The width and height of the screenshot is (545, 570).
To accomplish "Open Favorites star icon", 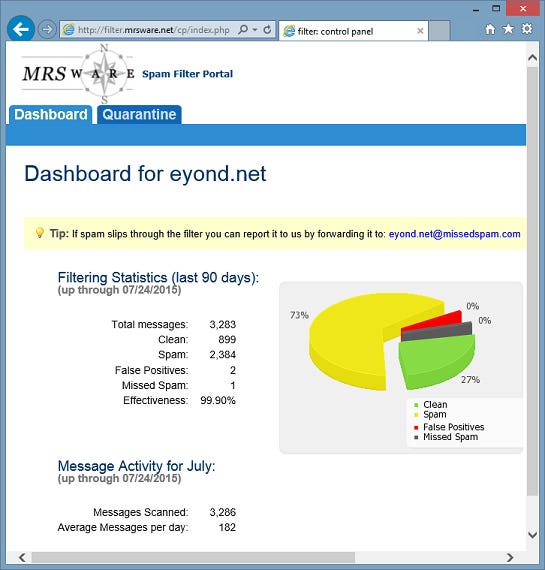I will point(508,29).
